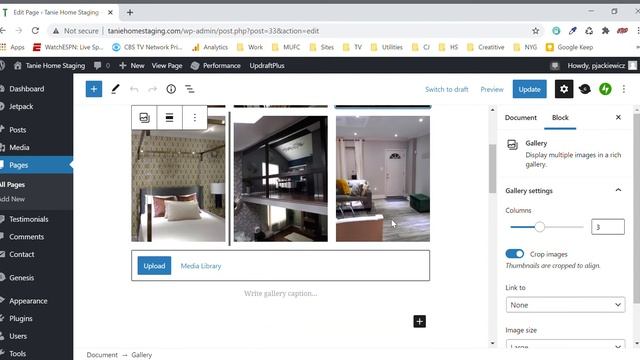The width and height of the screenshot is (640, 360).
Task: Open Media in WordPress sidebar
Action: [19, 147]
